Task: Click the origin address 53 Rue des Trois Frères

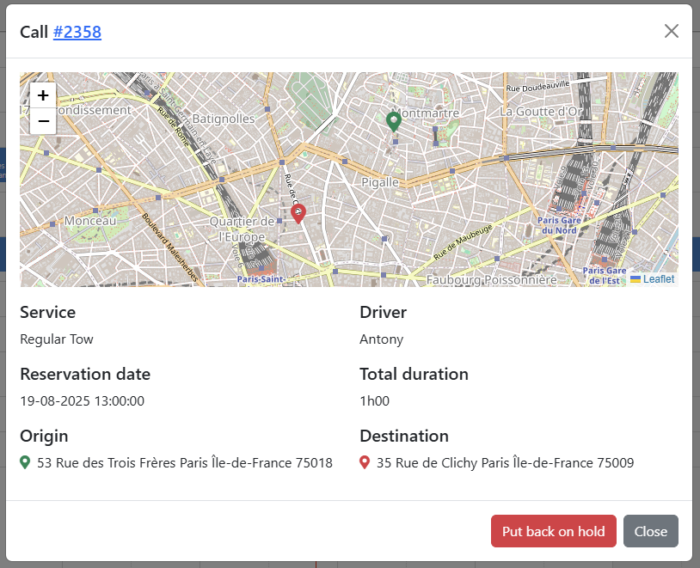Action: pos(184,463)
